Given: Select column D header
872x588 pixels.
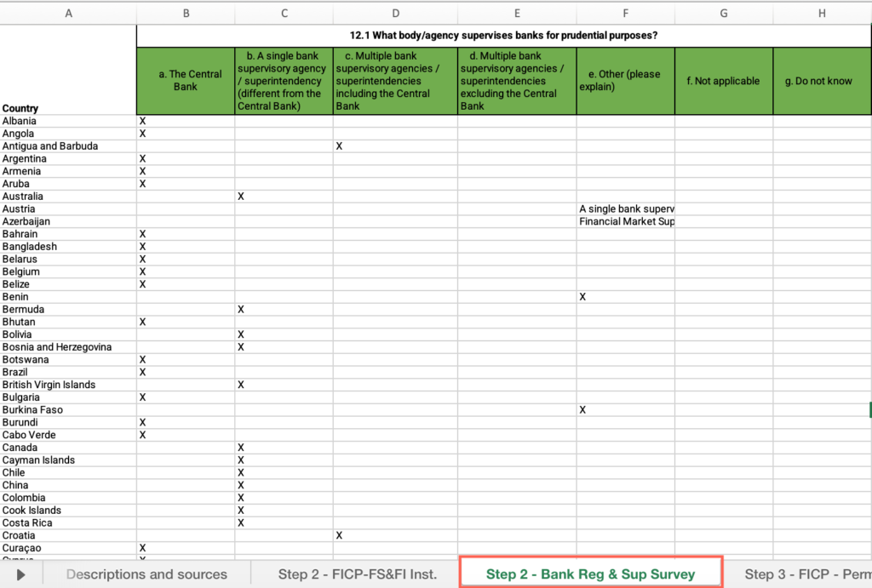Looking at the screenshot, I should (x=395, y=13).
